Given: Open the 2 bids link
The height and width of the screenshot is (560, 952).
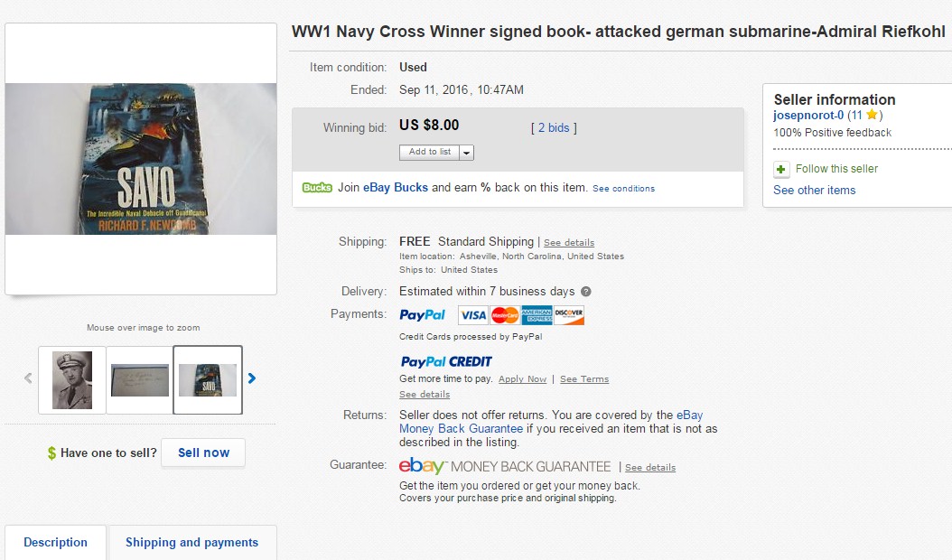Looking at the screenshot, I should (554, 128).
